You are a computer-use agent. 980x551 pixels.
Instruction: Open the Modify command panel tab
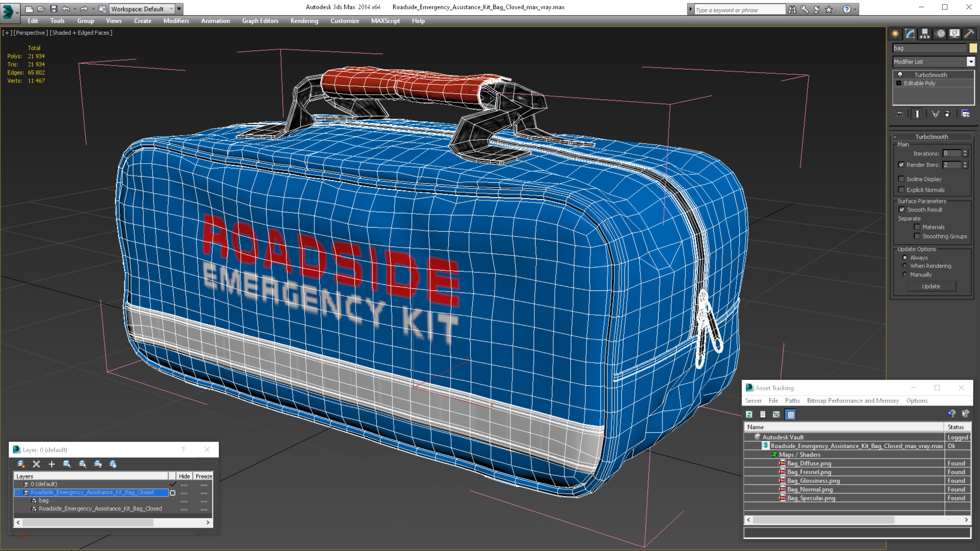[910, 33]
